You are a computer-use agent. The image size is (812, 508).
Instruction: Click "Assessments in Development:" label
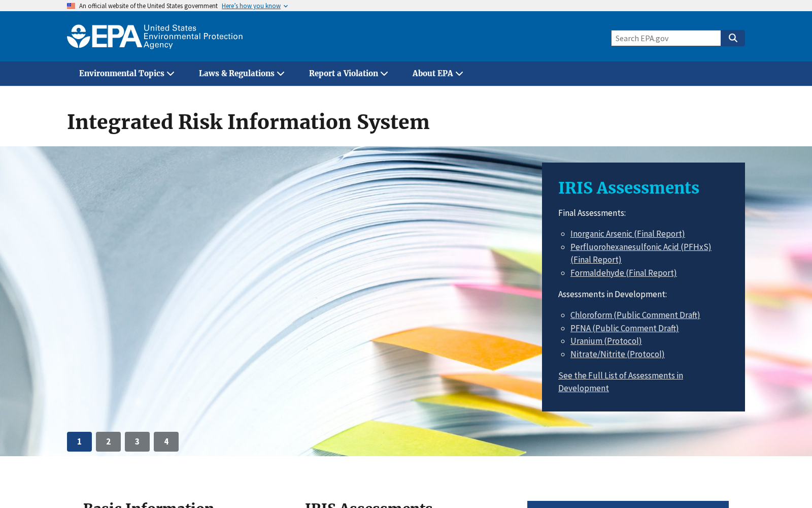pos(612,294)
